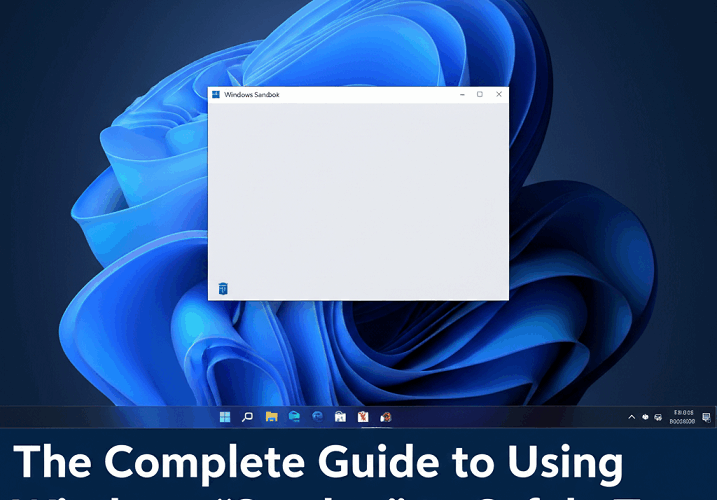The image size is (717, 500).
Task: Open the Microsoft Store bag icon
Action: coord(340,417)
